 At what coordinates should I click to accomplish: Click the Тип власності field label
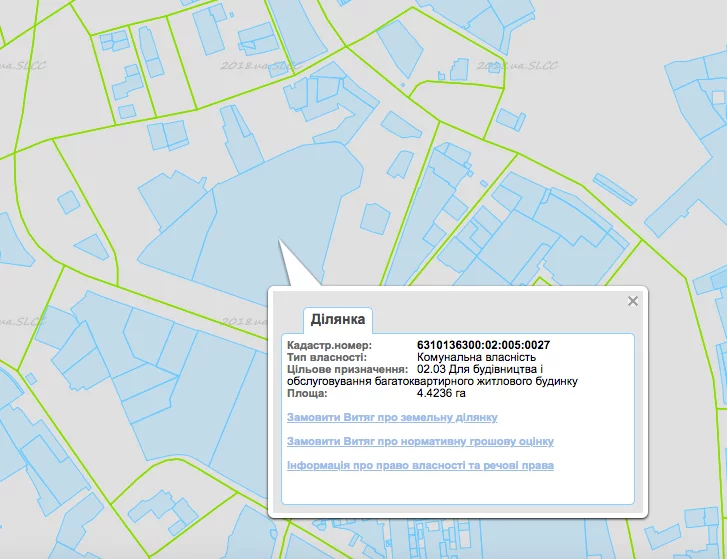326,357
